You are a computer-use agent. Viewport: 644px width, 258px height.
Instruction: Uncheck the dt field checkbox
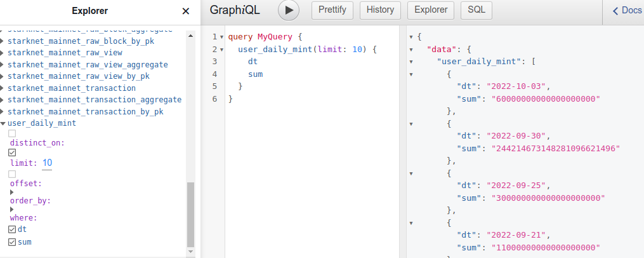coord(12,229)
